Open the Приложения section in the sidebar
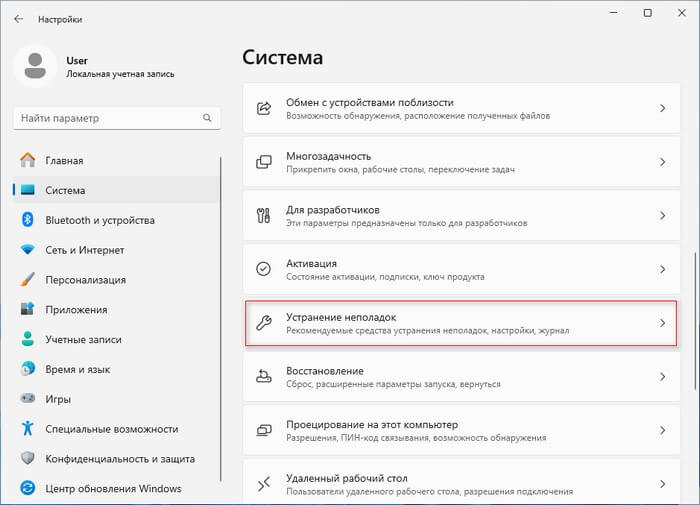The height and width of the screenshot is (505, 700). [76, 310]
